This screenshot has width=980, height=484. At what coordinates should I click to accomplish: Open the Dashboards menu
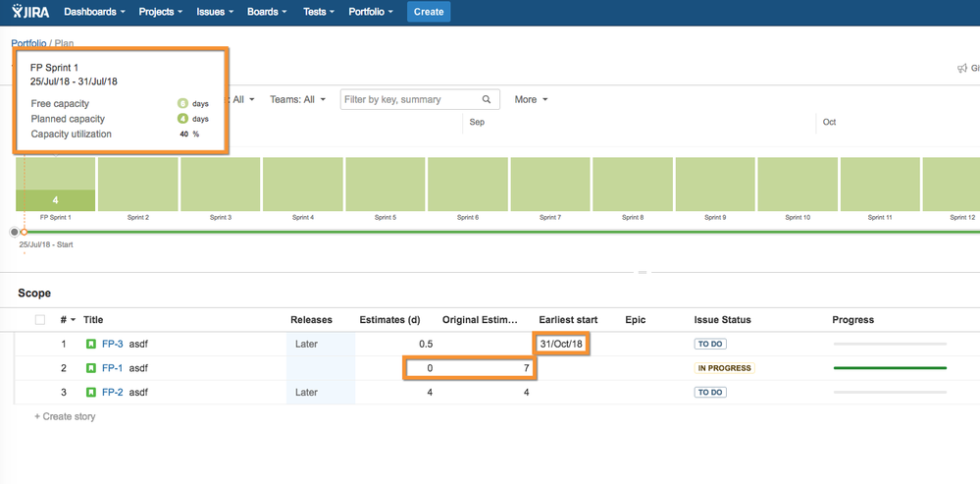tap(94, 11)
